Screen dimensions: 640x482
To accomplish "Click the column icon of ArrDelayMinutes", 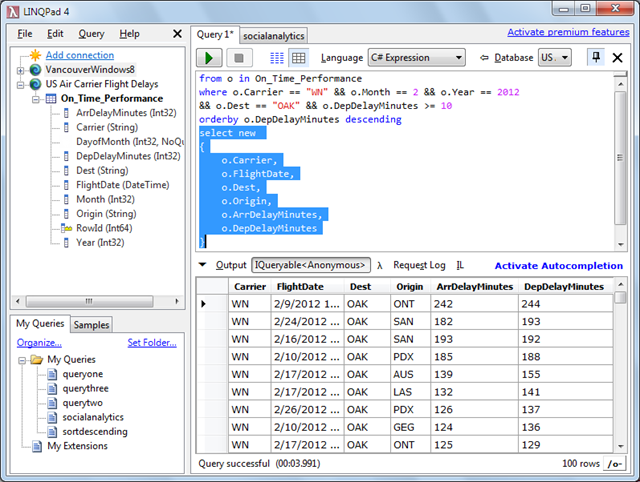I will pos(66,113).
